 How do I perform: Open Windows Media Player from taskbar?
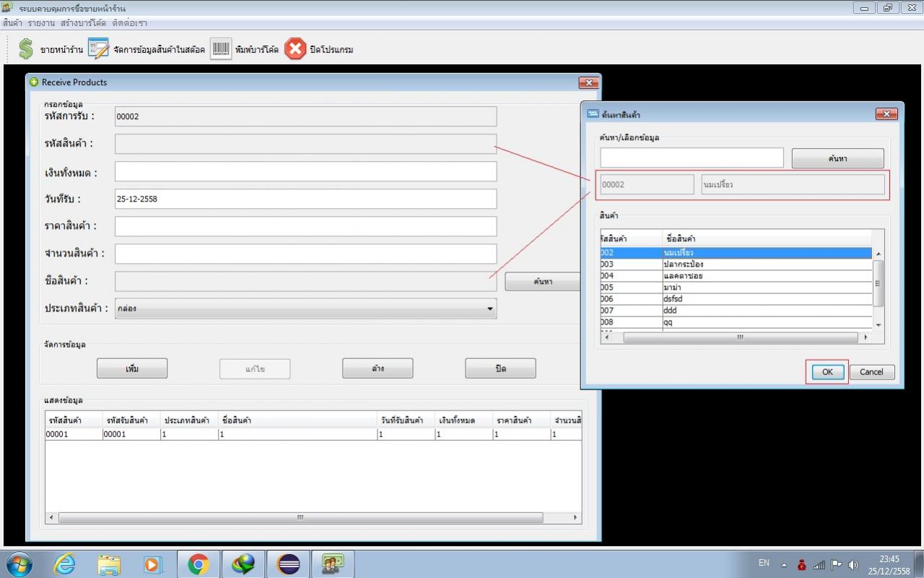coord(153,564)
